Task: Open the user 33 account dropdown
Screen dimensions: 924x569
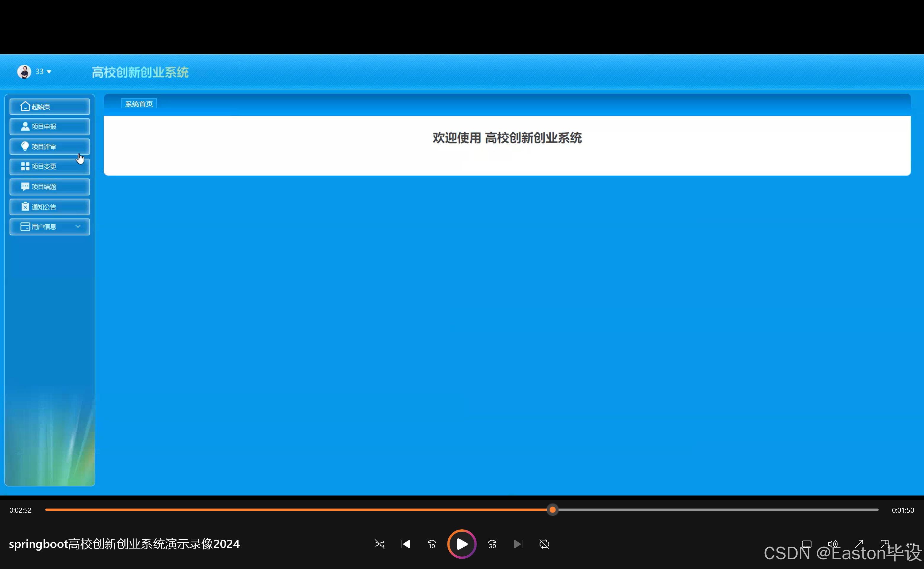Action: point(42,71)
